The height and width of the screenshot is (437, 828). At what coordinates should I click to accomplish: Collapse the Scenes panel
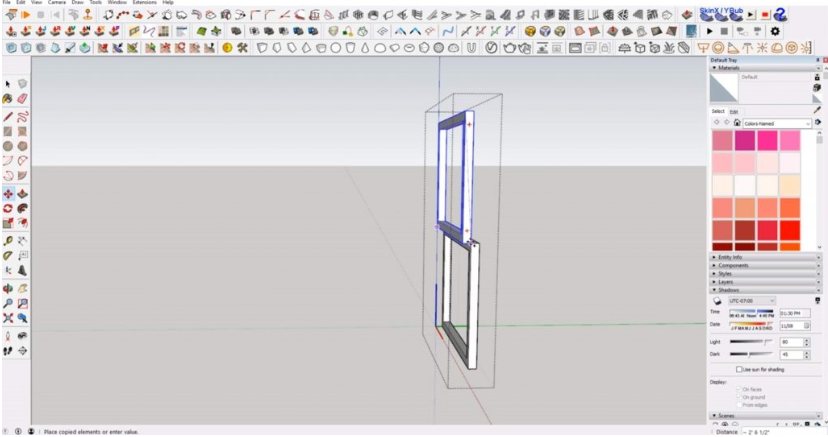766,416
